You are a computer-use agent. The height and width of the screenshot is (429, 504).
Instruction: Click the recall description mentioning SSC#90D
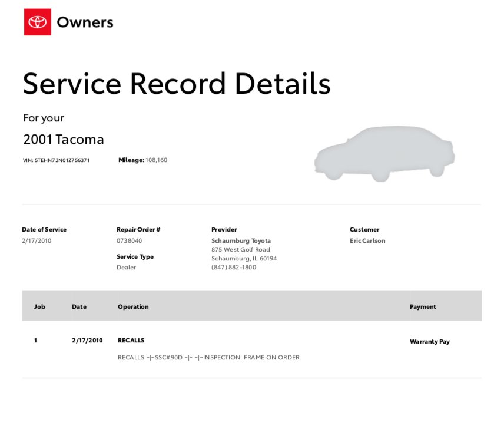[208, 357]
